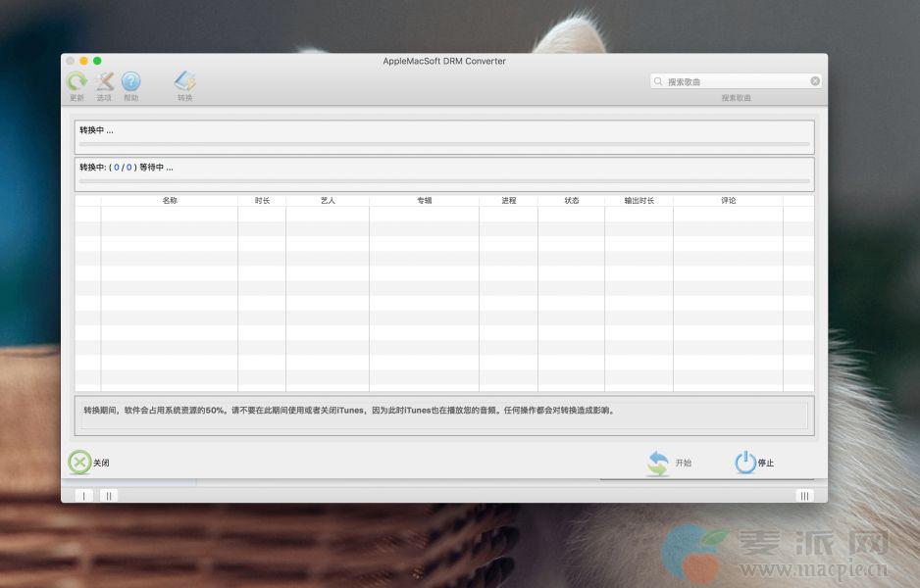This screenshot has height=588, width=920.
Task: Click the green 关闭 (Close) X icon
Action: tap(78, 463)
